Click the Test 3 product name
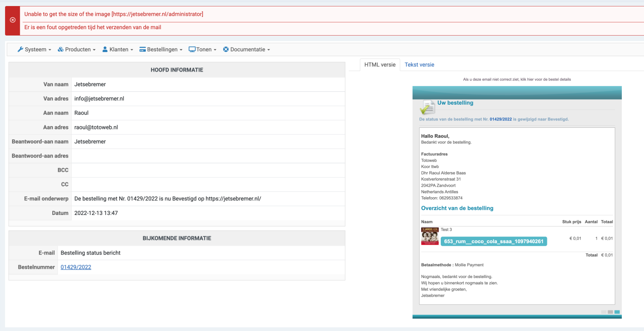644x331 pixels. [x=446, y=230]
